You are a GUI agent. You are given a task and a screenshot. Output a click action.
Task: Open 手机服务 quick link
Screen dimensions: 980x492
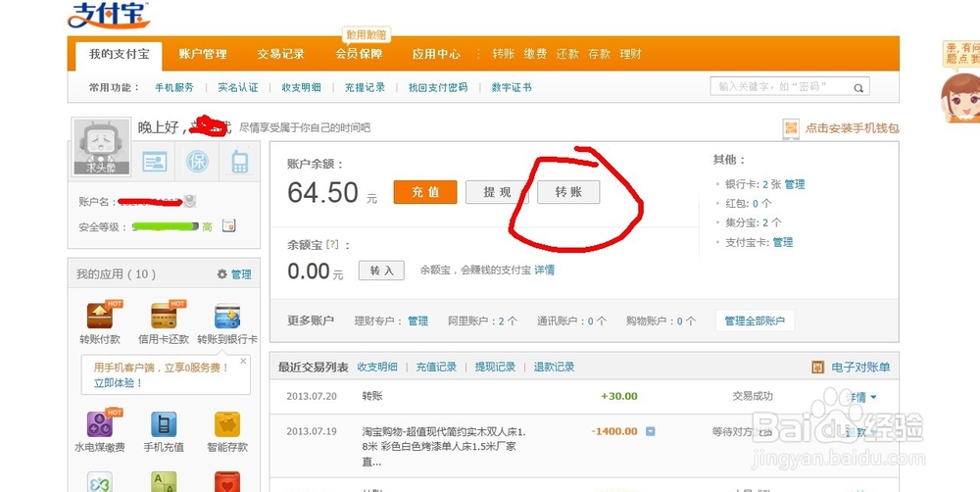[x=174, y=87]
